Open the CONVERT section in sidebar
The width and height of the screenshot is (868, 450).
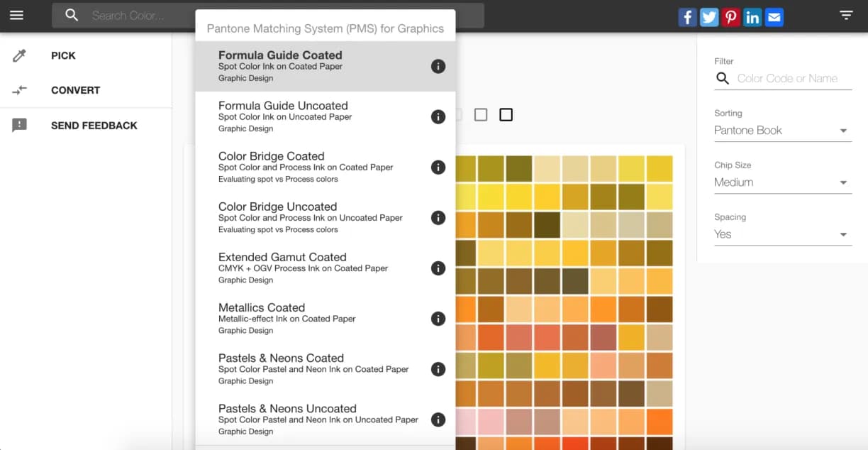tap(86, 90)
